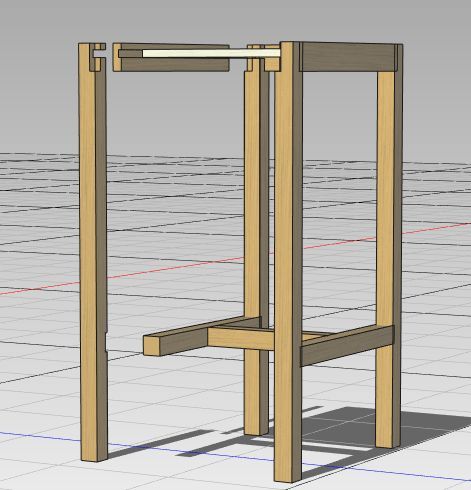Select the detached top rail near left leg

tap(171, 57)
